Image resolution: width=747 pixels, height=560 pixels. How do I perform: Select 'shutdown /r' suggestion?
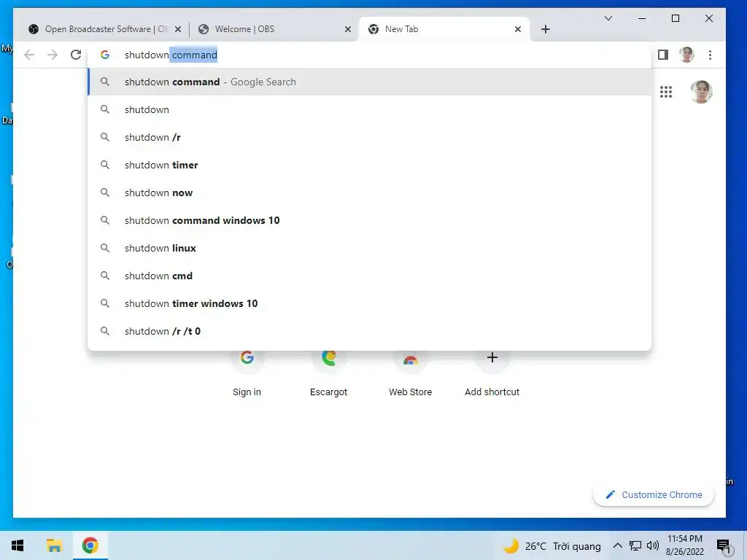(370, 137)
